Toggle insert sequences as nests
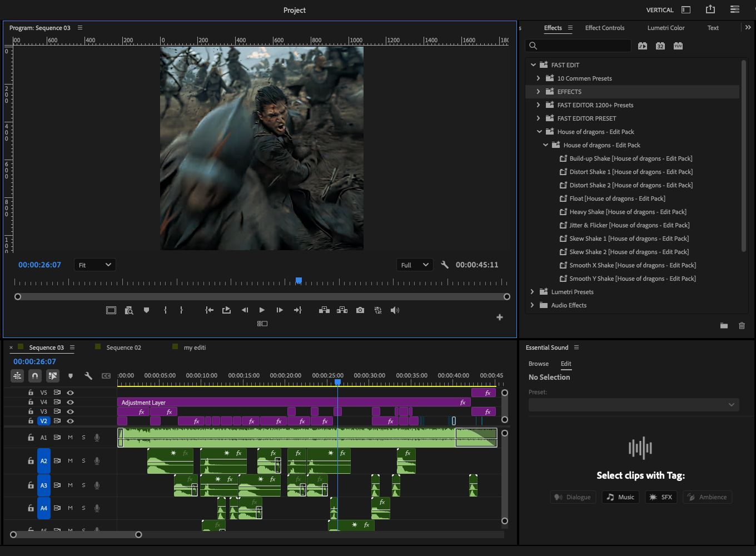 17,376
